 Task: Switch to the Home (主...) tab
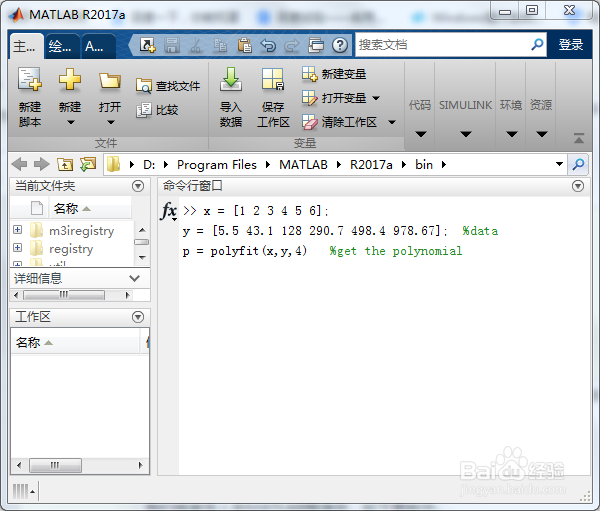pos(25,46)
